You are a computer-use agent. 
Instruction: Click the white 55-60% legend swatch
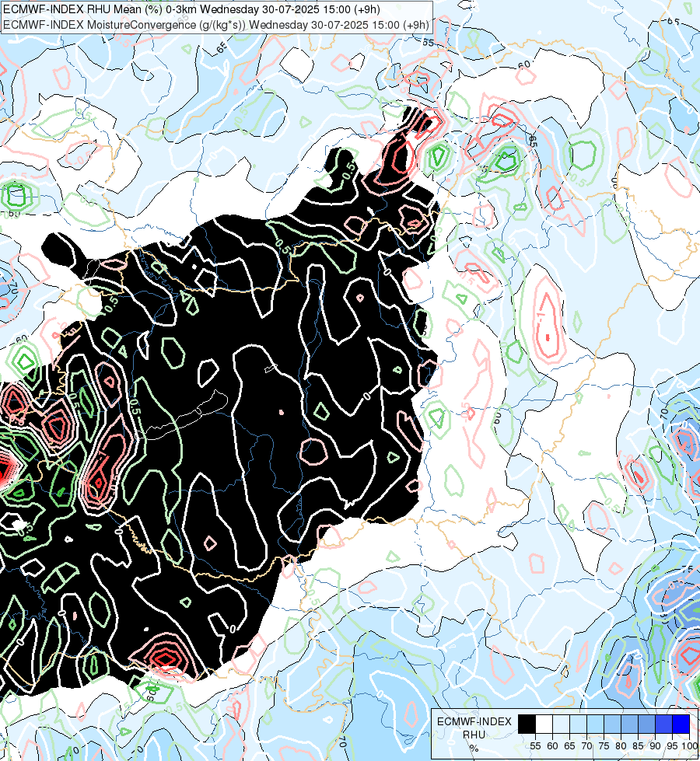click(x=544, y=724)
